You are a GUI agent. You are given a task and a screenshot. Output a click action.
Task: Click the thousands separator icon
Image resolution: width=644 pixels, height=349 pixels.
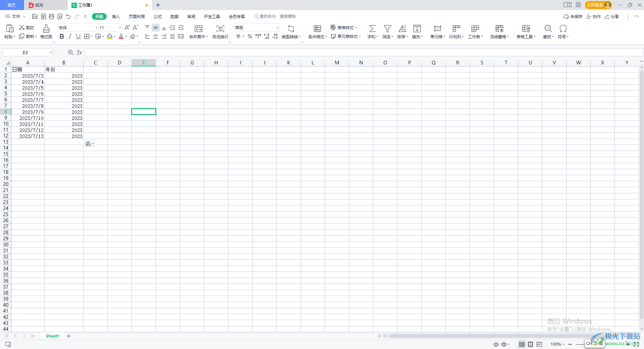click(x=258, y=36)
